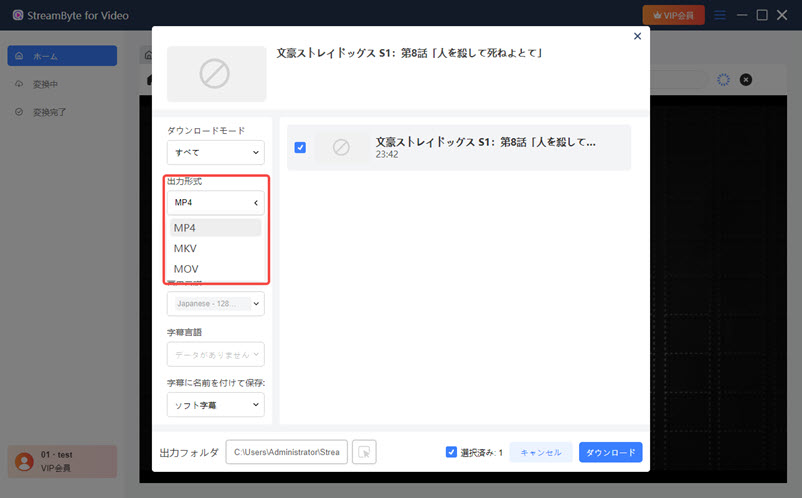Select MOV from the format list

point(215,269)
